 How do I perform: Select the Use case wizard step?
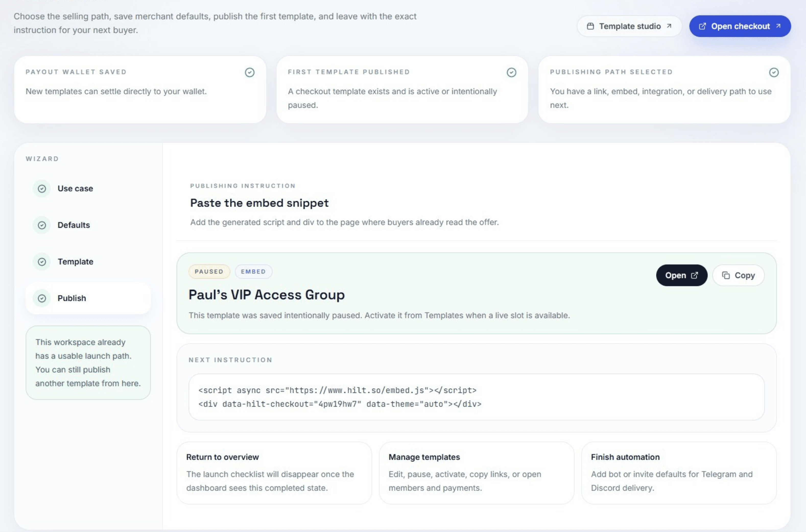(88, 188)
